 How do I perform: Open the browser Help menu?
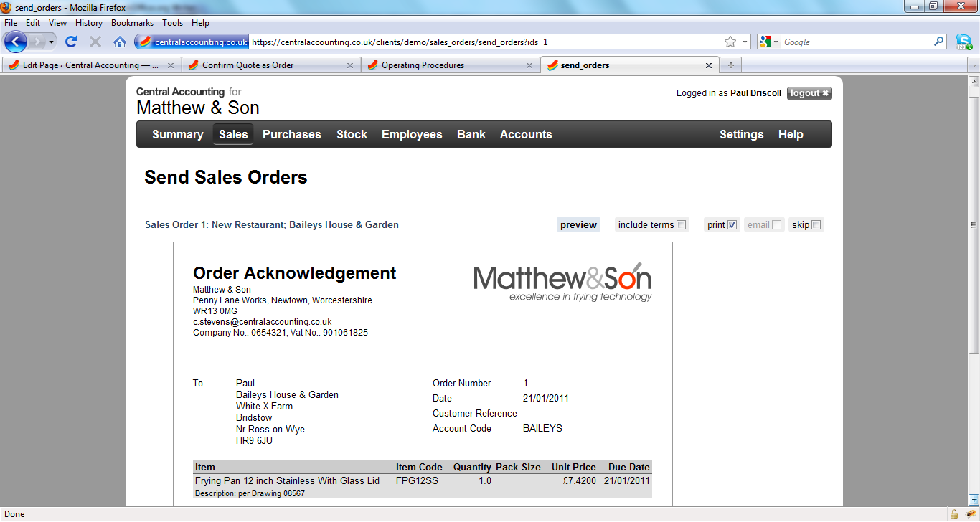(200, 23)
